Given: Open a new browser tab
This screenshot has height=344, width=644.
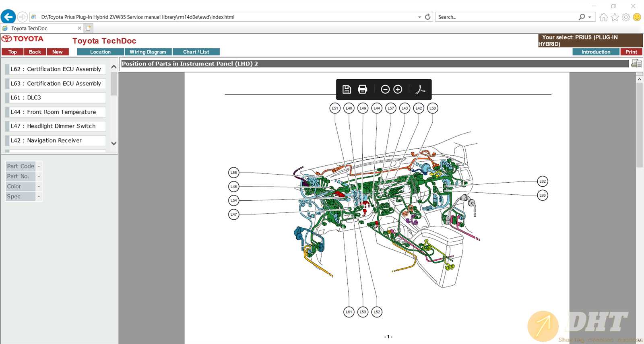Looking at the screenshot, I should (89, 28).
